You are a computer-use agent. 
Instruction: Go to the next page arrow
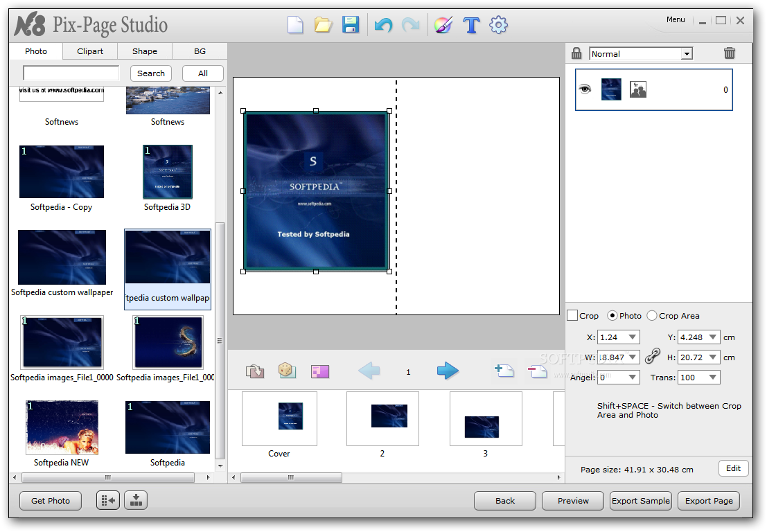coord(448,371)
